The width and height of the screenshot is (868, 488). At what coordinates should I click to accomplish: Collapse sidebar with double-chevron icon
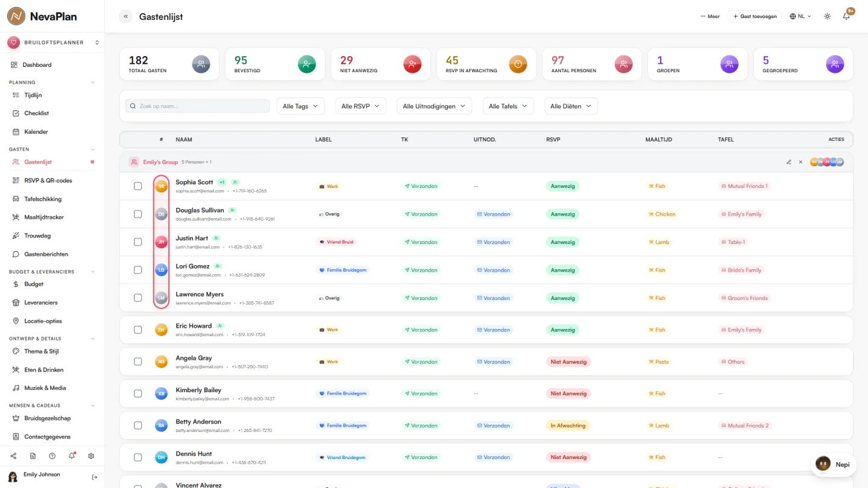125,16
